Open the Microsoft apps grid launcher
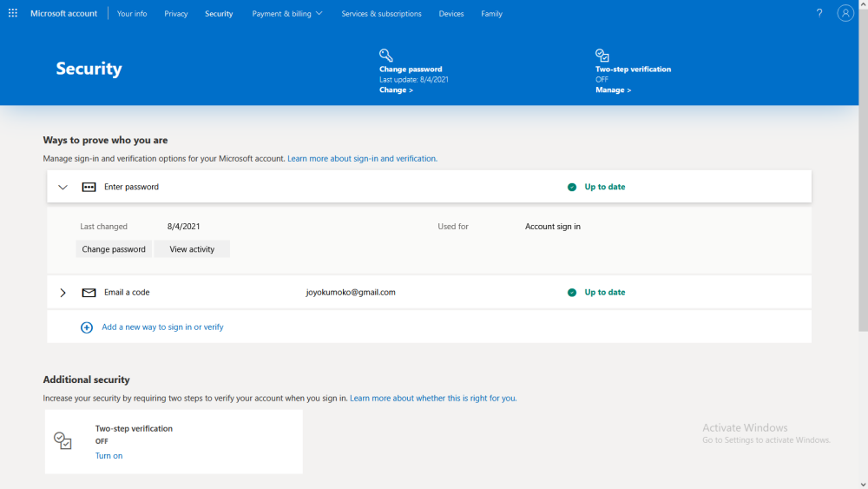868x489 pixels. click(x=13, y=13)
